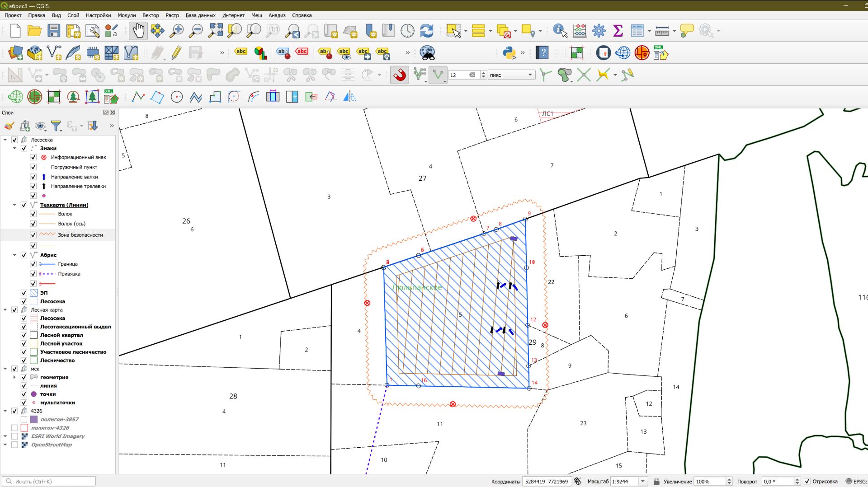The image size is (868, 487).
Task: Open the Processing Toolbox gear icon
Action: coord(599,31)
